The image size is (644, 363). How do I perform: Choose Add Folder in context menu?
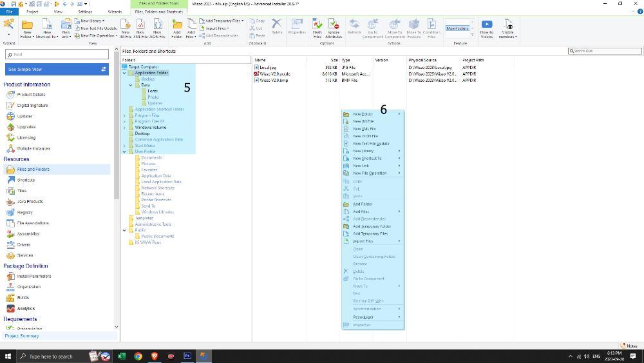click(x=372, y=204)
